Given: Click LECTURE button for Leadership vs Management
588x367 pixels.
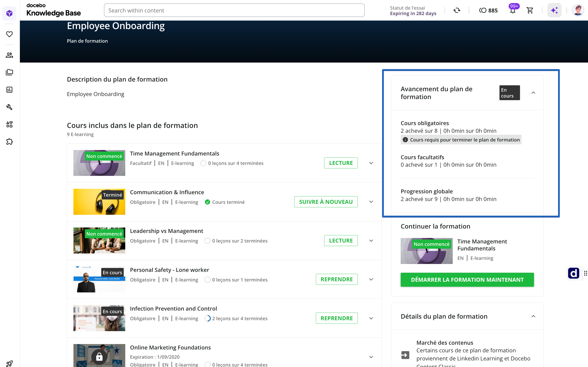Looking at the screenshot, I should click(341, 241).
